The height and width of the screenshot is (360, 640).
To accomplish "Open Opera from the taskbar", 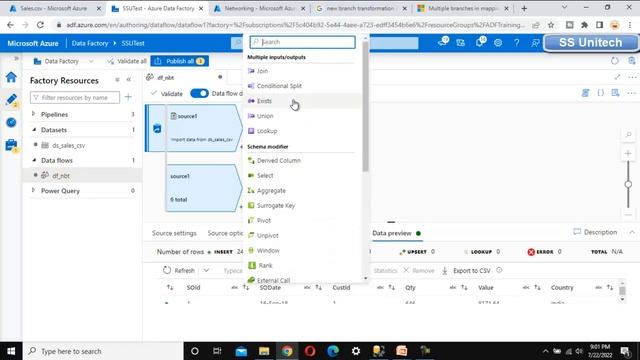I will click(310, 351).
